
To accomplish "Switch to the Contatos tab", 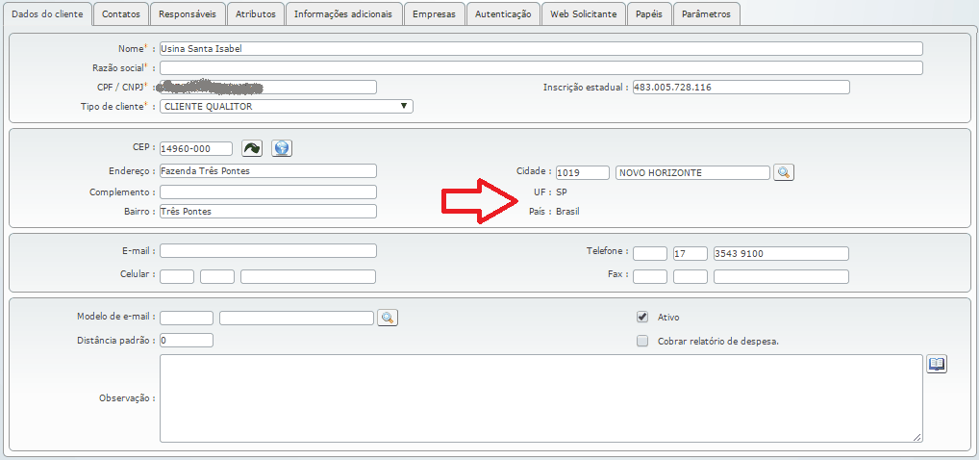I will click(121, 14).
